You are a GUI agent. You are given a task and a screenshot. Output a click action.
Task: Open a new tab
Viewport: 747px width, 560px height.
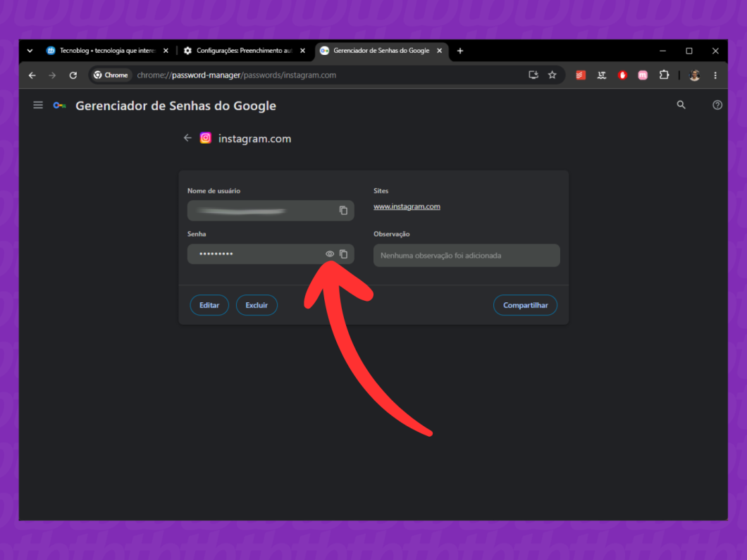460,51
